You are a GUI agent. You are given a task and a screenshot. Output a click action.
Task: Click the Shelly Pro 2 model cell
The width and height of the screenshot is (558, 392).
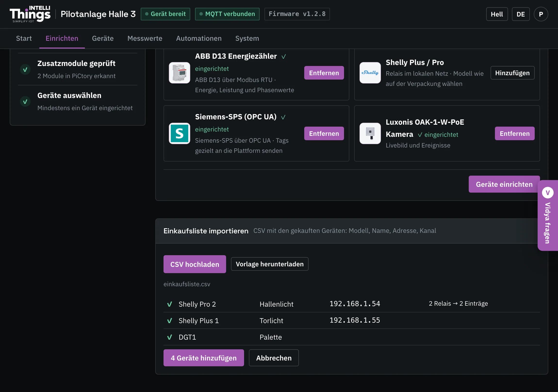click(x=197, y=304)
